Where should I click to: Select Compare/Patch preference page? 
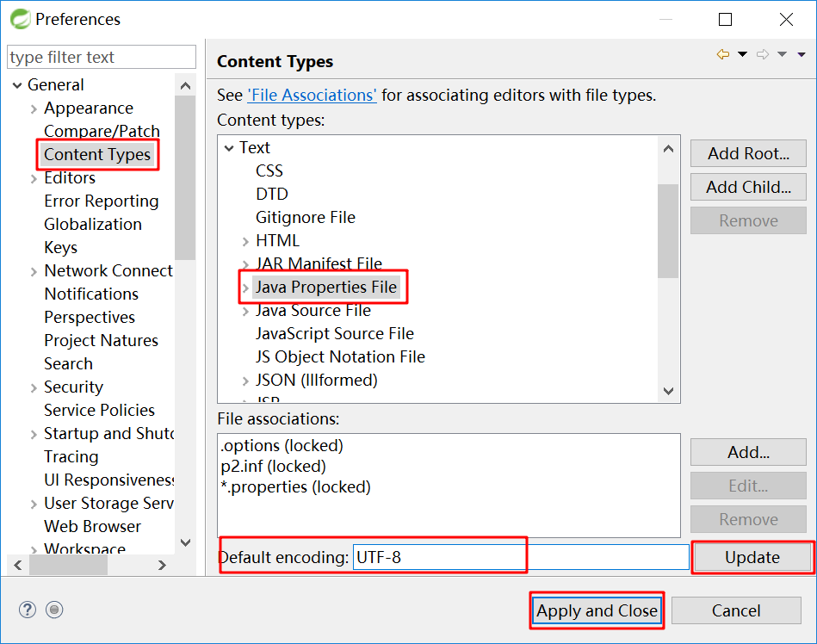pos(102,131)
